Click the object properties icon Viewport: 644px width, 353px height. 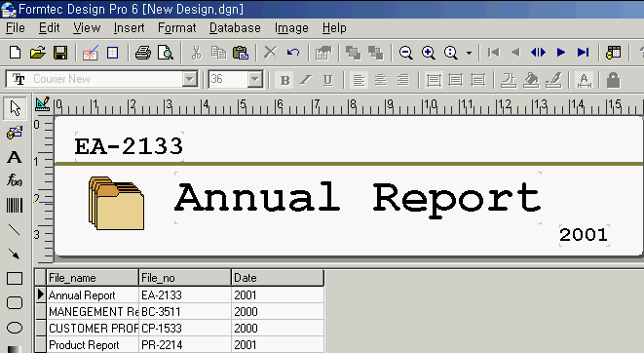pos(323,53)
